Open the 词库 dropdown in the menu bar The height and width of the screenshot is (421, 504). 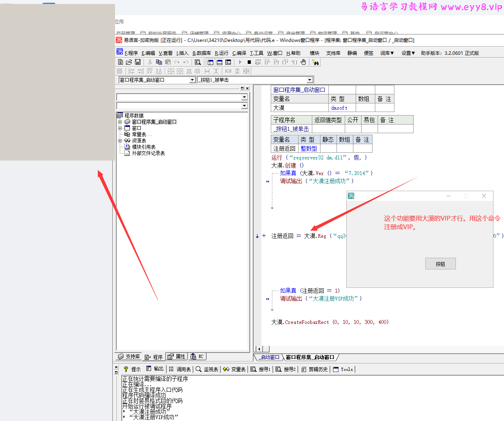387,53
